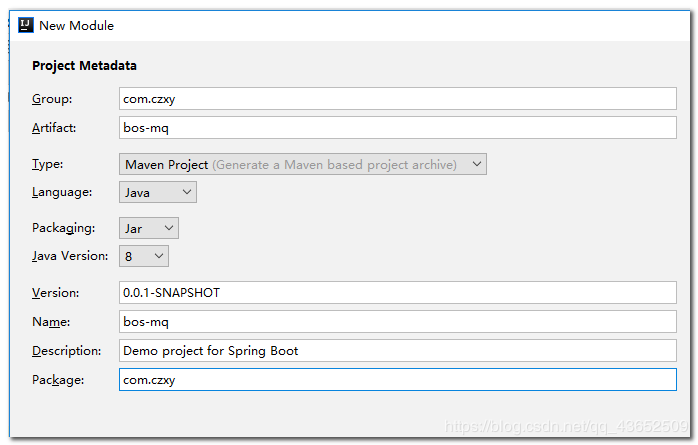Click the Packaging label
Screen dimensions: 698x445
[63, 228]
